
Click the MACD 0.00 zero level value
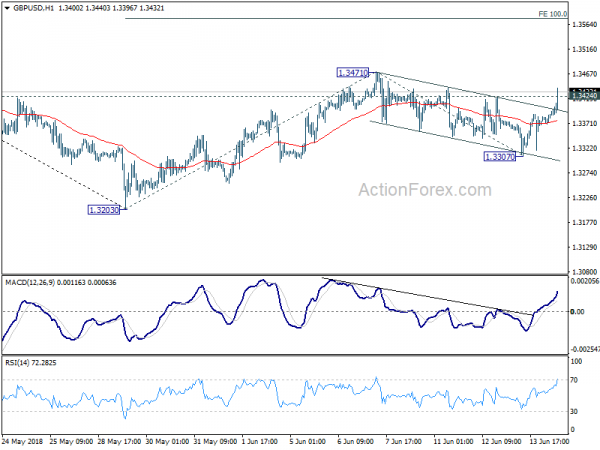(x=577, y=311)
